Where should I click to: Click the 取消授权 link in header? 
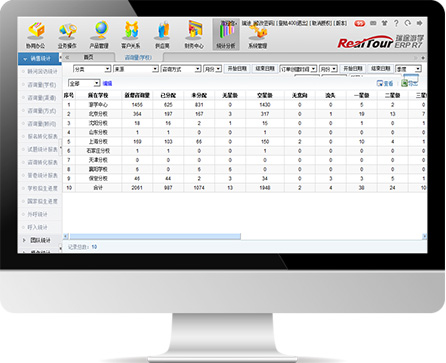click(321, 23)
